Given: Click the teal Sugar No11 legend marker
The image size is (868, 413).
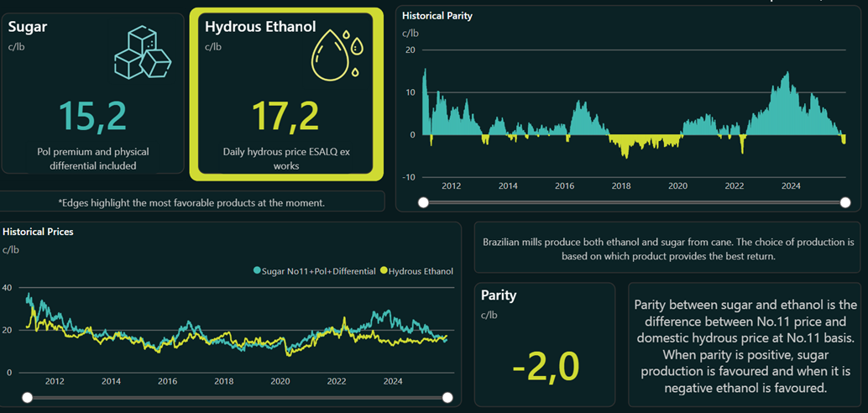Looking at the screenshot, I should 257,271.
